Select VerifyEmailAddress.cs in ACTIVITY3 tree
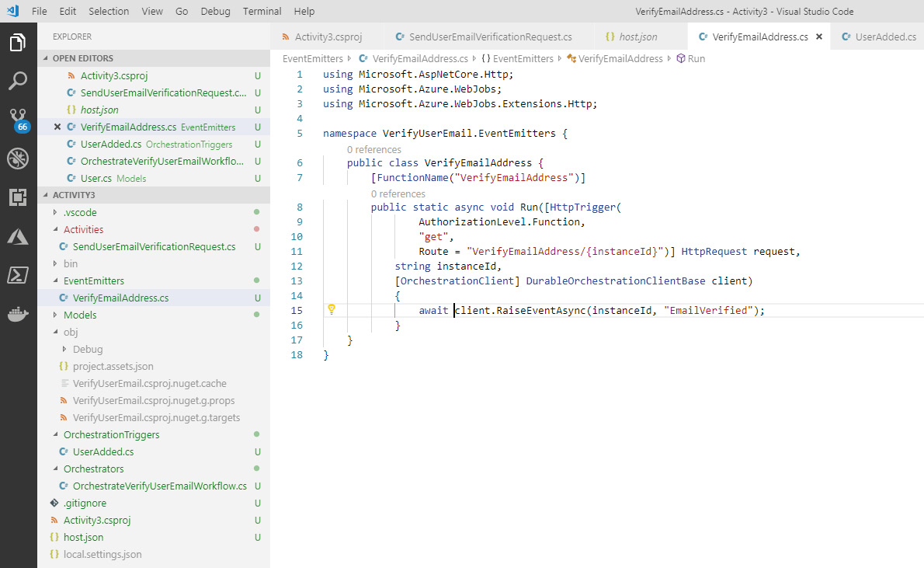Viewport: 924px width, 568px height. [154, 298]
